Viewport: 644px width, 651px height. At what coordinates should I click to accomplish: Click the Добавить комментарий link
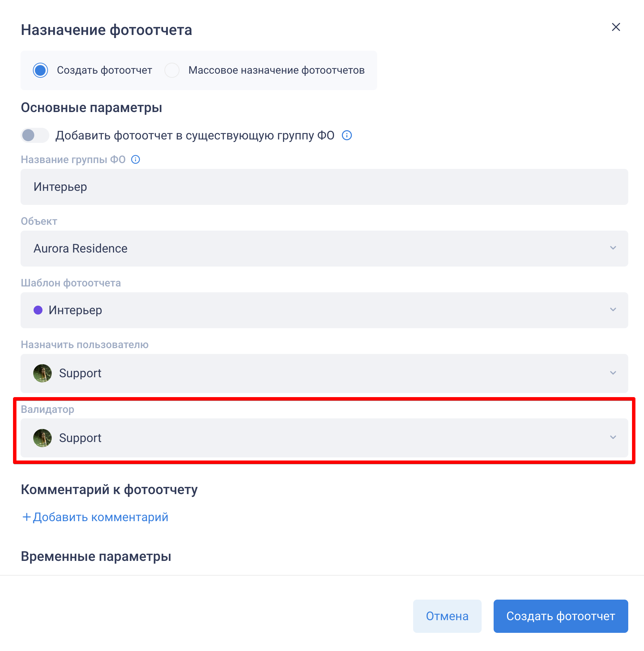tap(100, 517)
